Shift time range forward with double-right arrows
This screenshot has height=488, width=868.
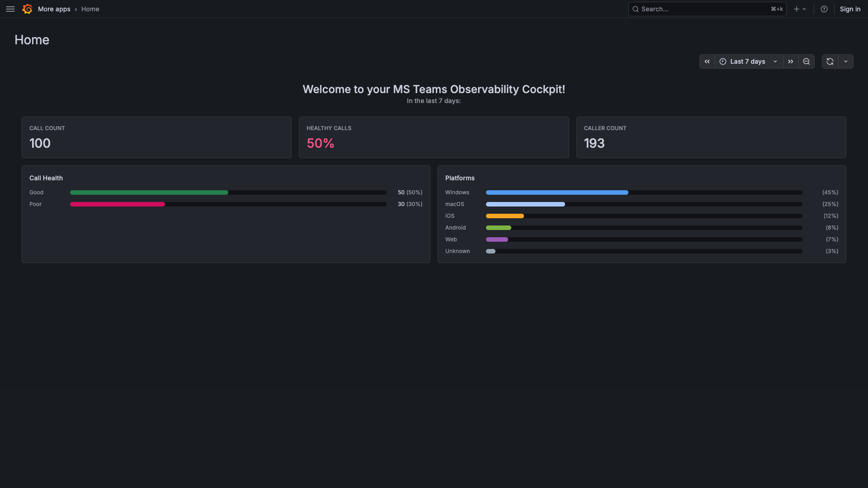[x=790, y=61]
